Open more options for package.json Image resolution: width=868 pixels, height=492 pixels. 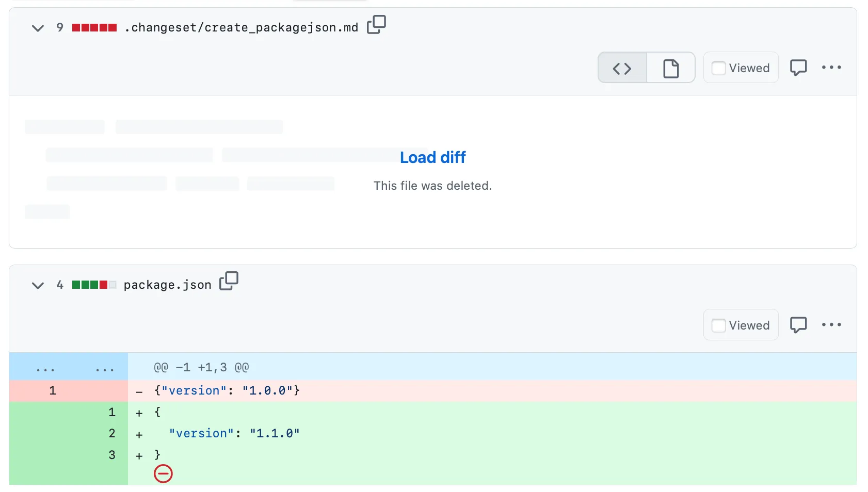pos(831,325)
